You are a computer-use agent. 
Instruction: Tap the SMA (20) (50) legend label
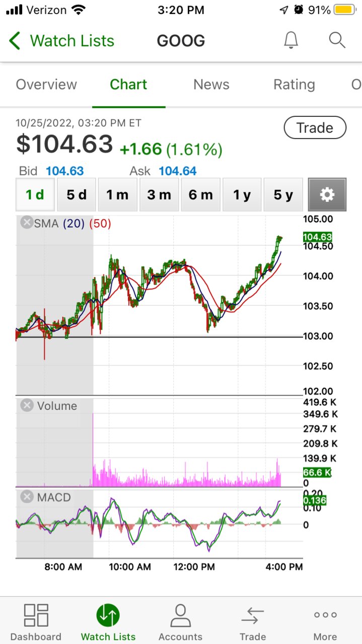pyautogui.click(x=73, y=223)
